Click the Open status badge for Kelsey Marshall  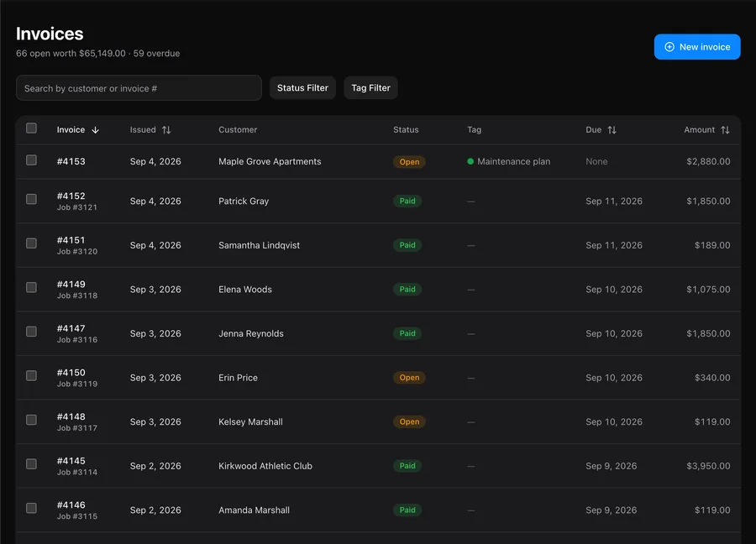point(409,421)
